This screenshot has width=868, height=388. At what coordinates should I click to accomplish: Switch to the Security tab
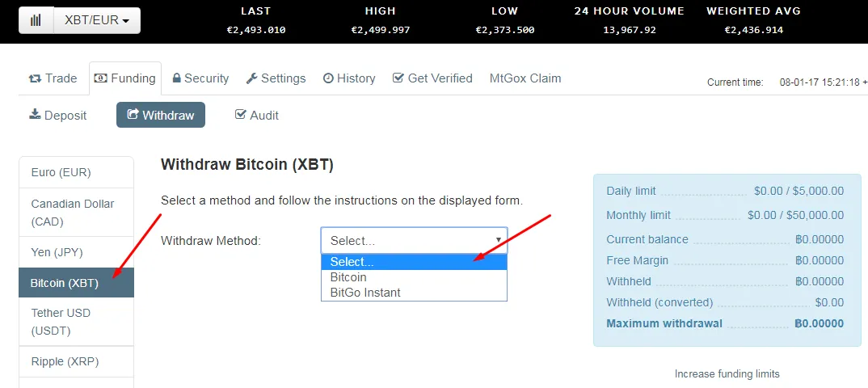[x=200, y=78]
